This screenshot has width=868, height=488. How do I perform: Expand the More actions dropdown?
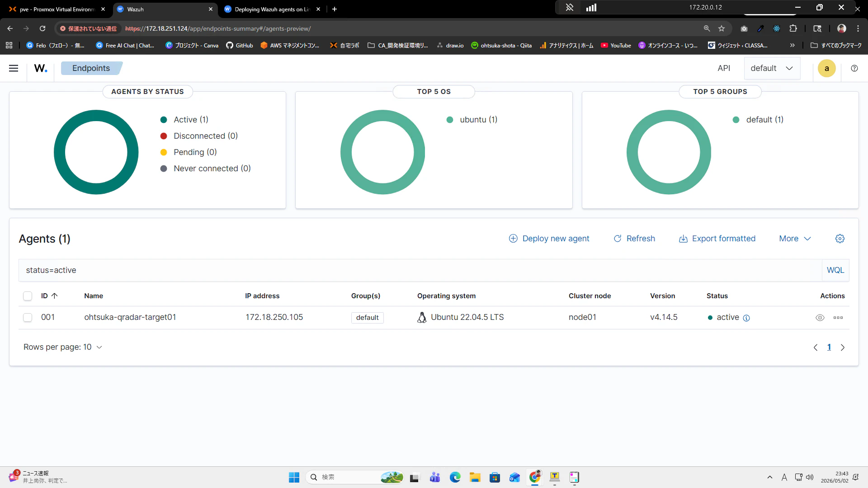click(795, 239)
